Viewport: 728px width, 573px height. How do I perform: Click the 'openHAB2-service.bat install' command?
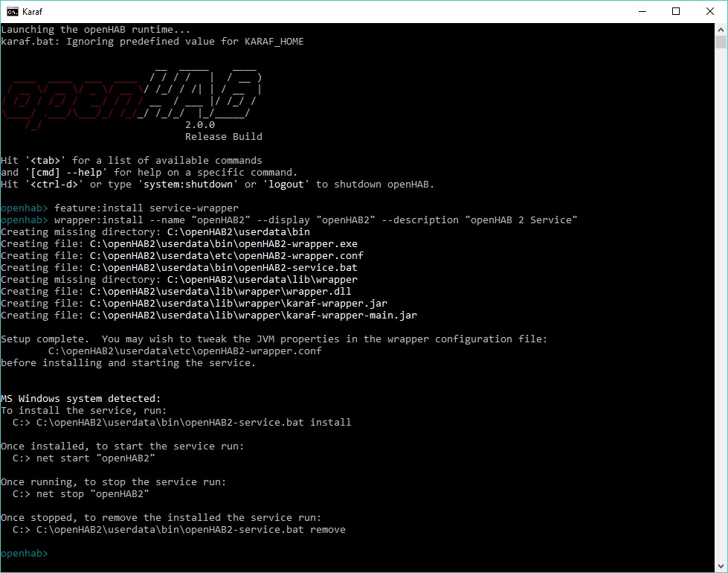[193, 423]
